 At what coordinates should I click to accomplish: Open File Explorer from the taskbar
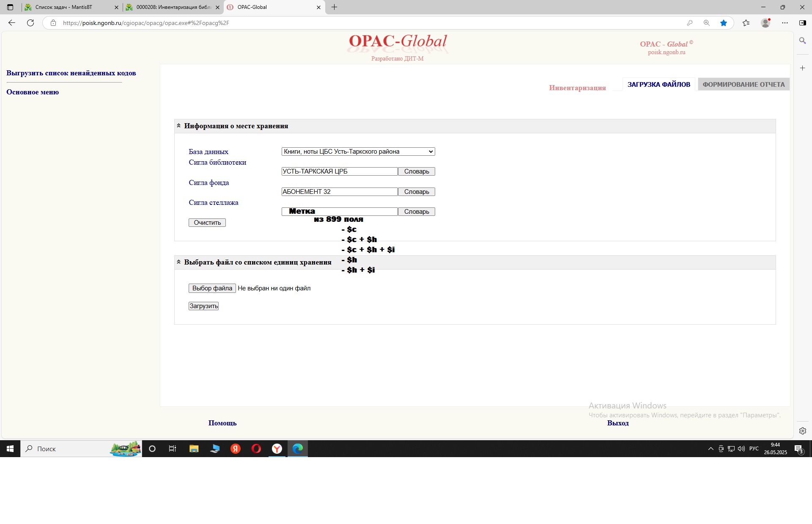(x=194, y=449)
